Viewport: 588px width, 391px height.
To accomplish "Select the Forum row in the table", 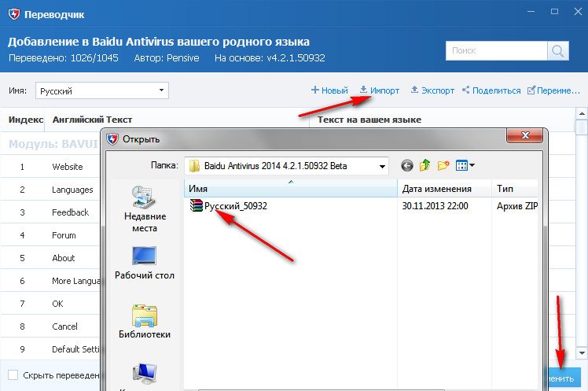I will (50, 235).
